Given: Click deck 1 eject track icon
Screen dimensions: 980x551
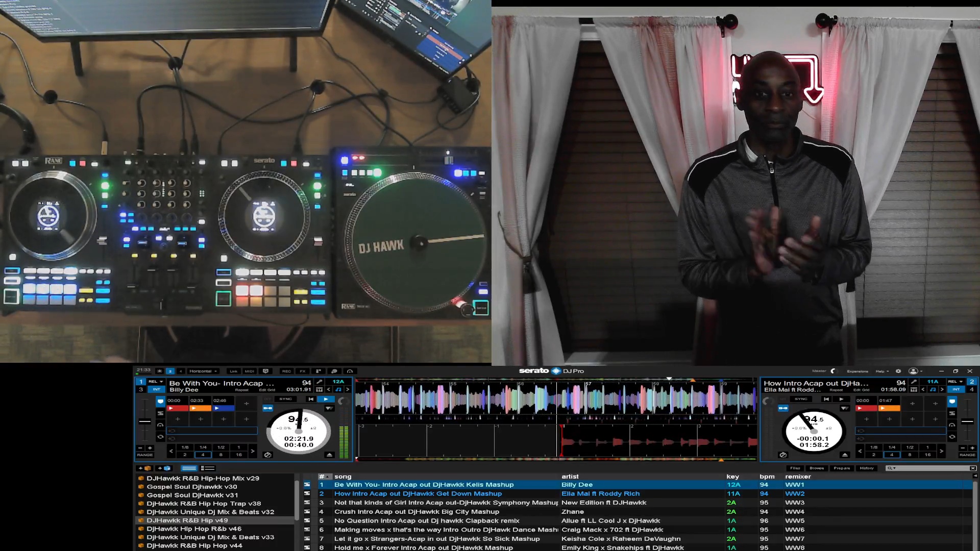Looking at the screenshot, I should [x=329, y=455].
